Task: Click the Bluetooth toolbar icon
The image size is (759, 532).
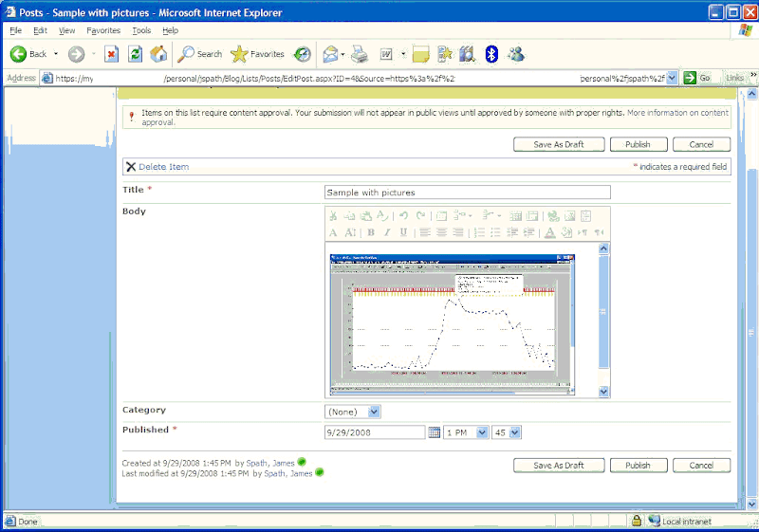Action: (x=491, y=54)
